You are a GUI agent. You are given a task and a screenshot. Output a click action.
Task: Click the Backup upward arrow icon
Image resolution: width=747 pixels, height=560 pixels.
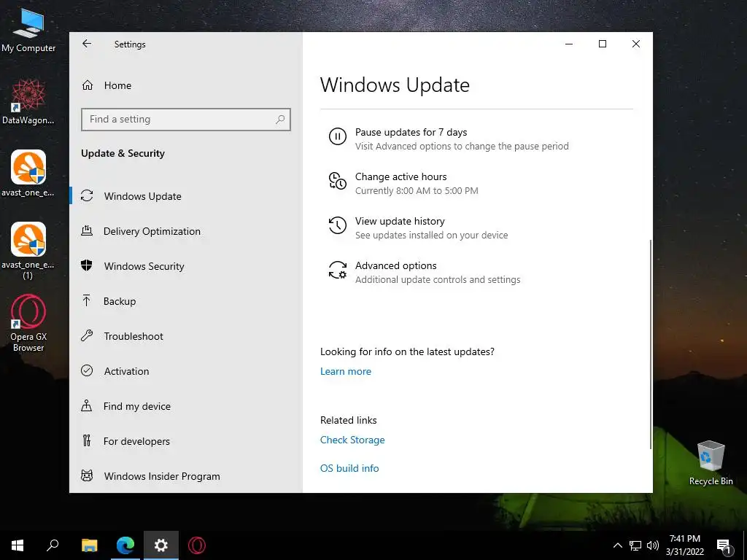(x=86, y=300)
